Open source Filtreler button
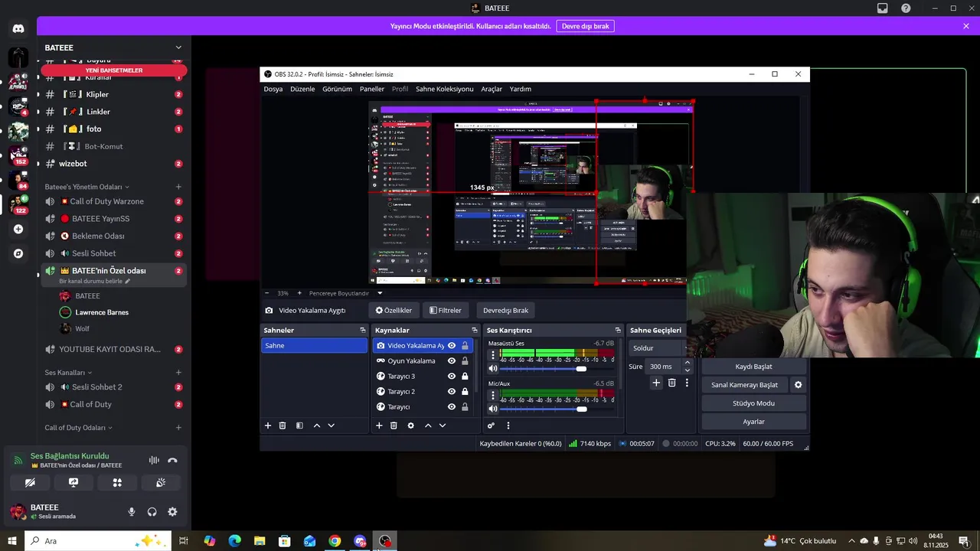 tap(446, 311)
